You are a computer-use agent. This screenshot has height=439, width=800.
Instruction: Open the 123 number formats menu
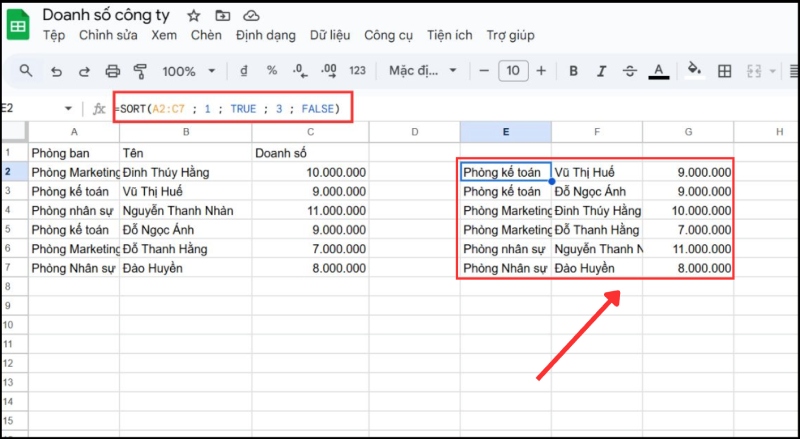357,71
